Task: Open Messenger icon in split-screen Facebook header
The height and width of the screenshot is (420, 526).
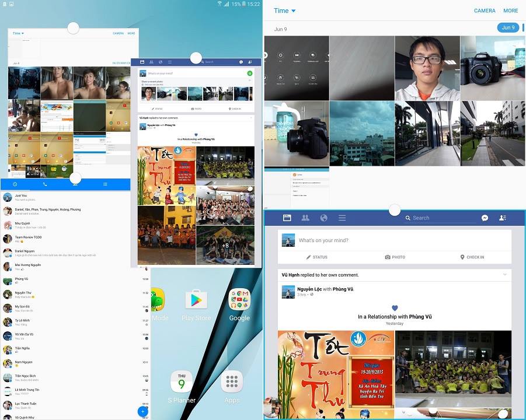Action: [x=485, y=218]
